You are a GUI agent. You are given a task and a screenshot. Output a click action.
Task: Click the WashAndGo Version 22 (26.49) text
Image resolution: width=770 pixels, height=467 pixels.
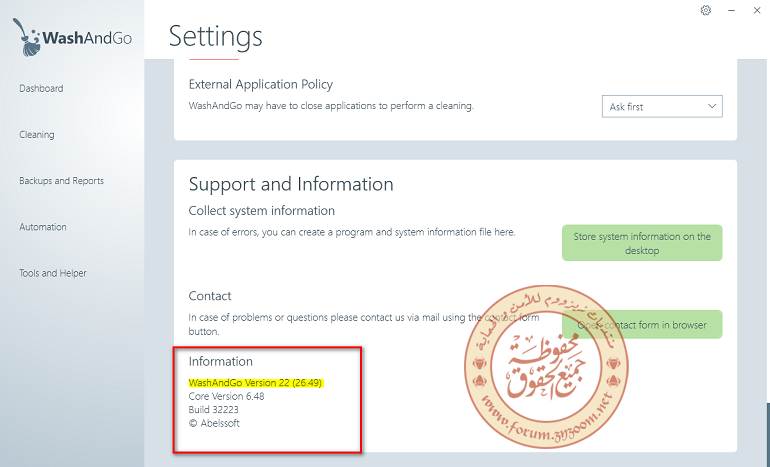(x=255, y=383)
